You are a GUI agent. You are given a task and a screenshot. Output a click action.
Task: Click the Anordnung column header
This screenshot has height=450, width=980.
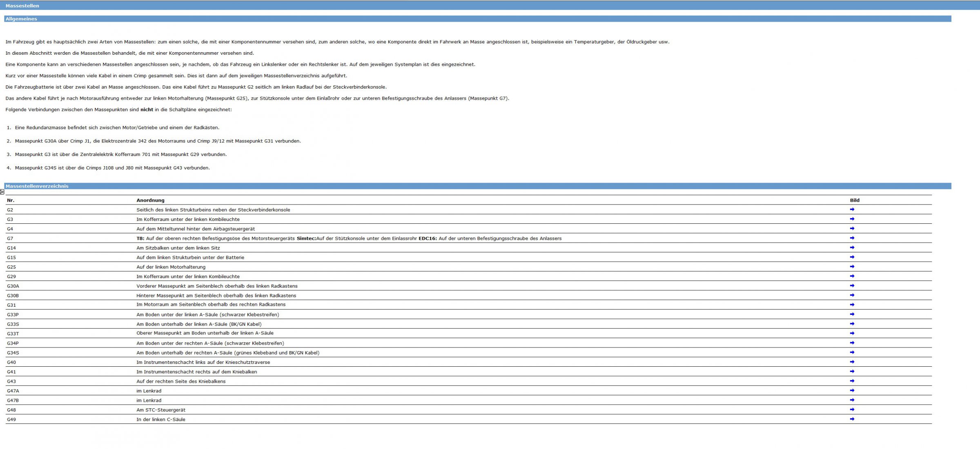coord(150,200)
